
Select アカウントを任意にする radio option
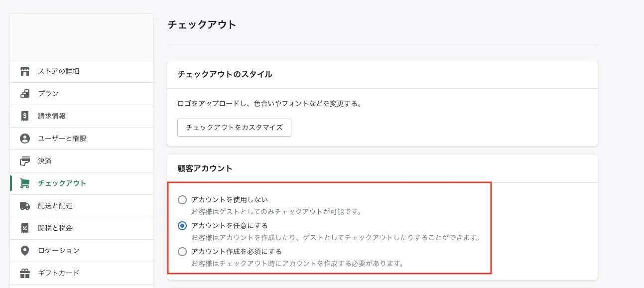[182, 226]
